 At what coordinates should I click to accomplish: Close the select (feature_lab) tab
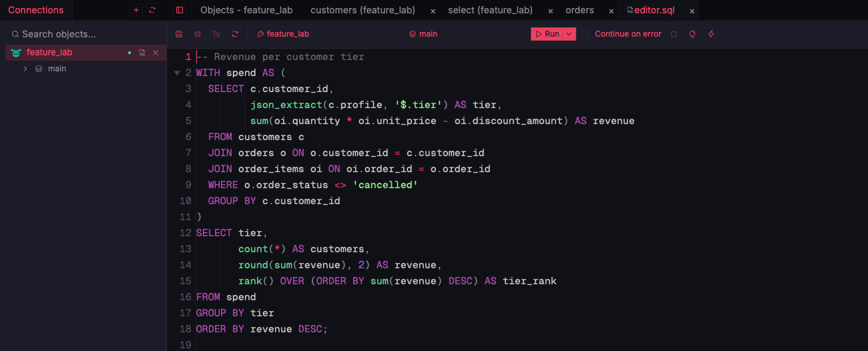click(x=550, y=11)
